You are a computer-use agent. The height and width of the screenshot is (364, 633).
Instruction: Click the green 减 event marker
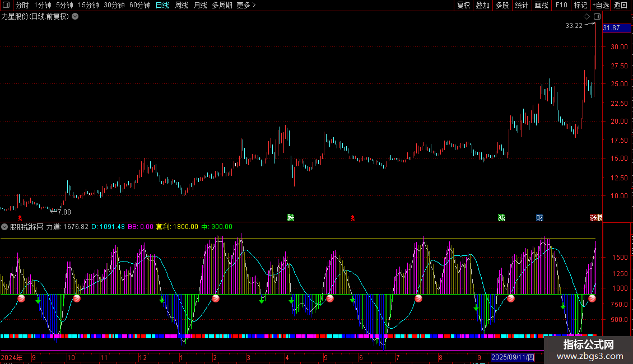(x=501, y=217)
